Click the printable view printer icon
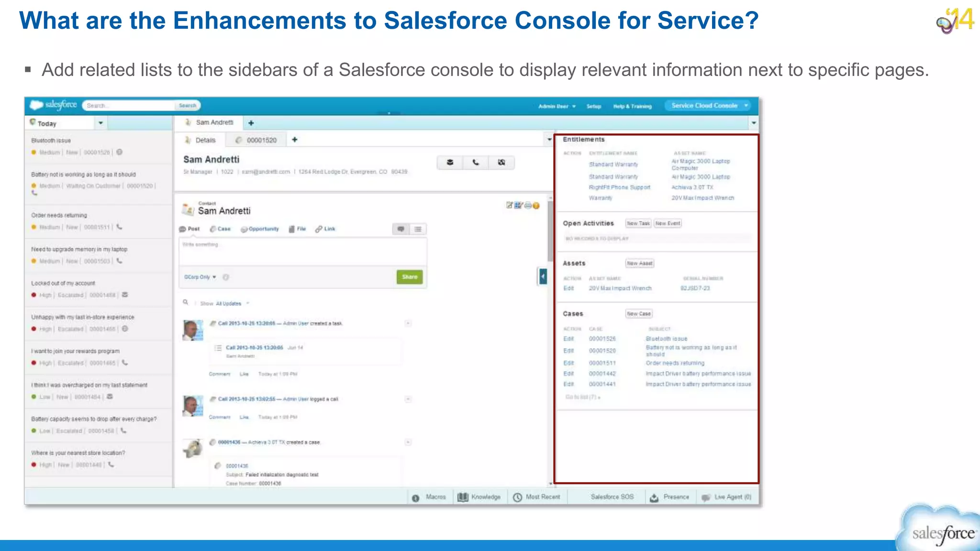The width and height of the screenshot is (980, 551). pyautogui.click(x=528, y=205)
